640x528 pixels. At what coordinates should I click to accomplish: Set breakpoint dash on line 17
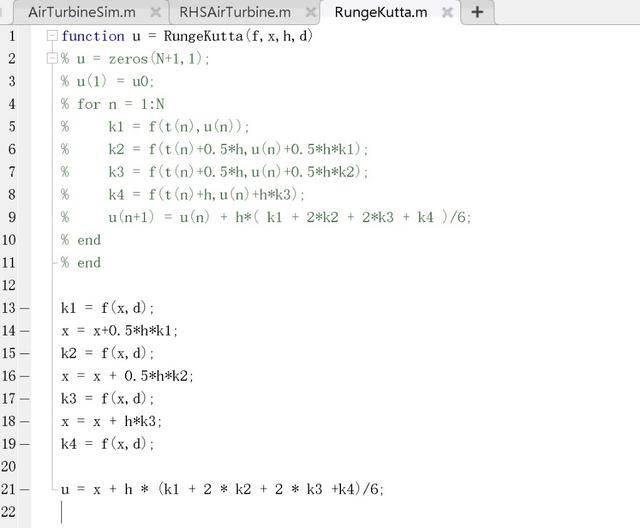[x=24, y=399]
